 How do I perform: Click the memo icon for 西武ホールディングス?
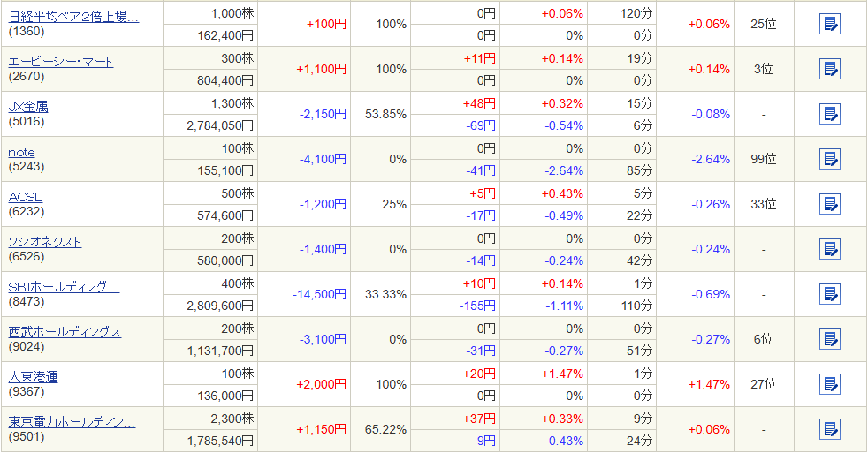(829, 339)
